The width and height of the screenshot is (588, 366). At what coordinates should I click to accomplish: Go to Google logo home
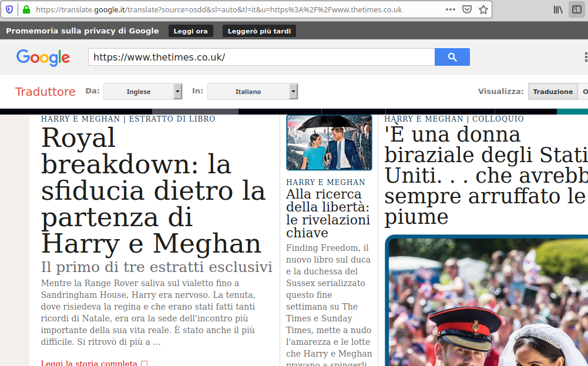click(x=43, y=58)
